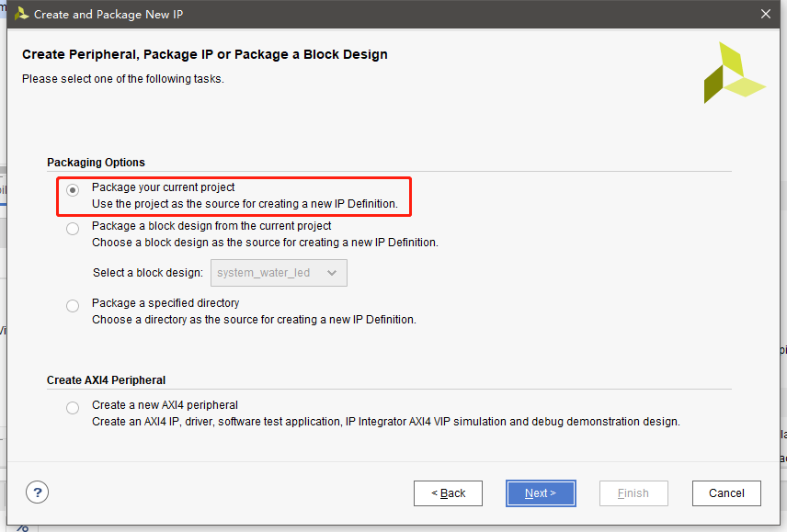Select the Package your current project option

pos(73,189)
